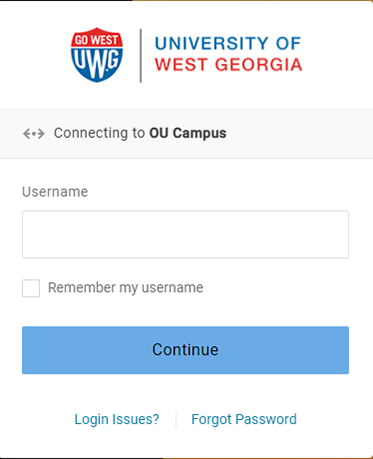Click the UWG shield logo
The image size is (373, 459).
point(97,55)
